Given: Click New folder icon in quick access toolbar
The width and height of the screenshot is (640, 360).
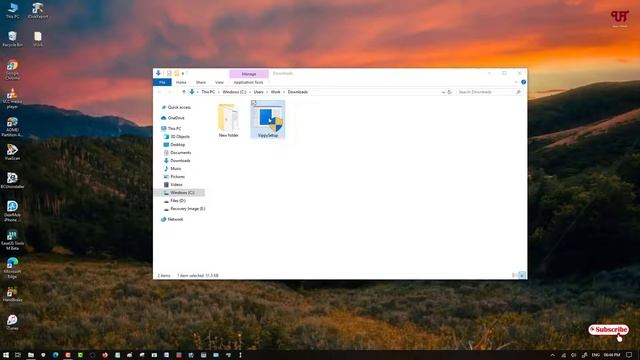Looking at the screenshot, I should click(x=176, y=73).
